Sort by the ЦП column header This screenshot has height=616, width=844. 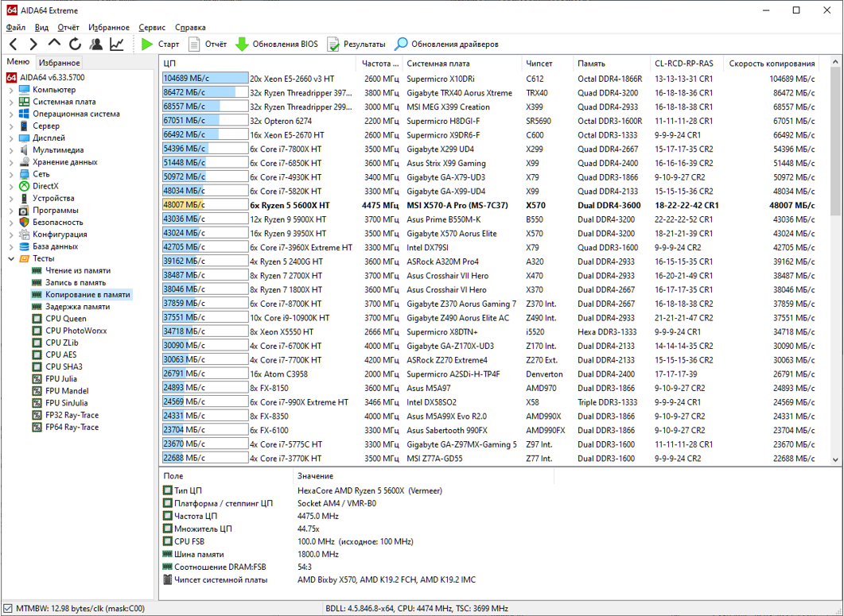[x=258, y=64]
